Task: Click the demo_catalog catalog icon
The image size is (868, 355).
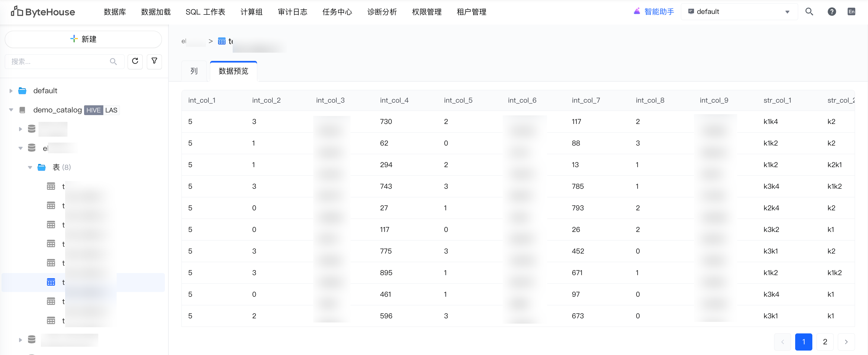Action: [22, 110]
